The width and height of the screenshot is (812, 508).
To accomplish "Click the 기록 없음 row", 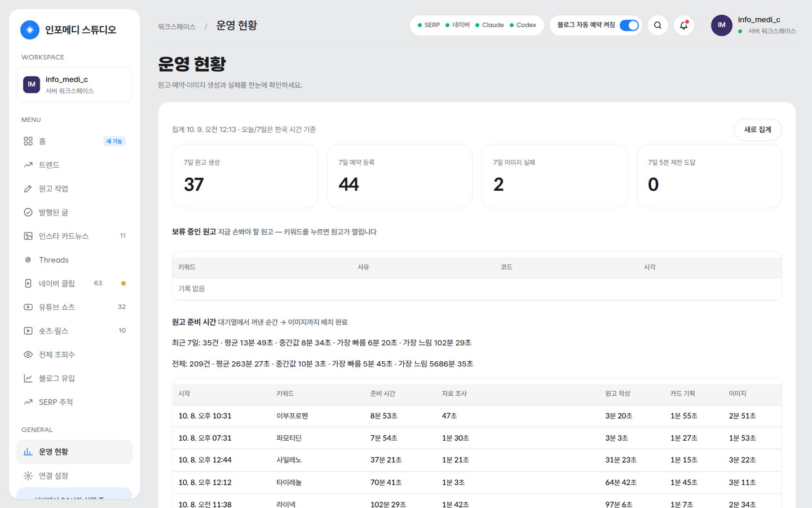I will coord(477,289).
